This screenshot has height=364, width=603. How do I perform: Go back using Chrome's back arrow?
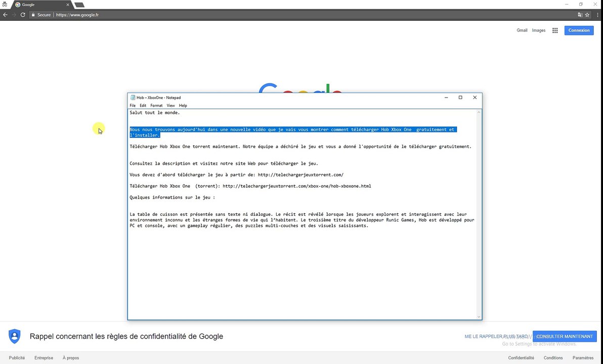click(5, 15)
